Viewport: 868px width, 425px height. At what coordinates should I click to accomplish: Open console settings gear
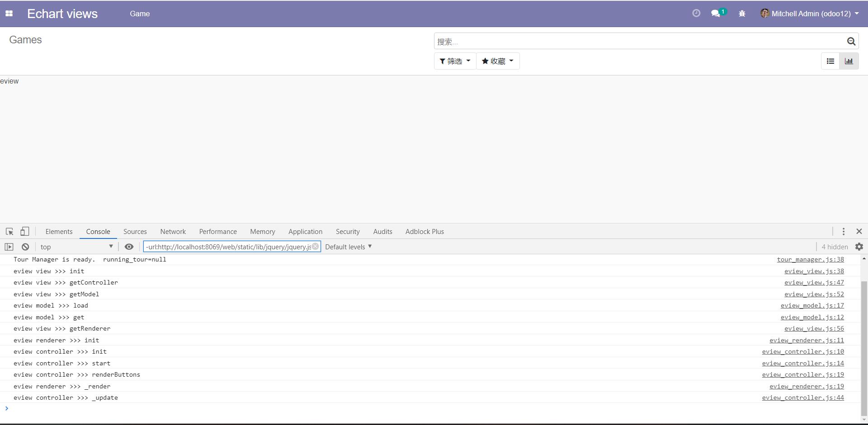click(x=859, y=247)
